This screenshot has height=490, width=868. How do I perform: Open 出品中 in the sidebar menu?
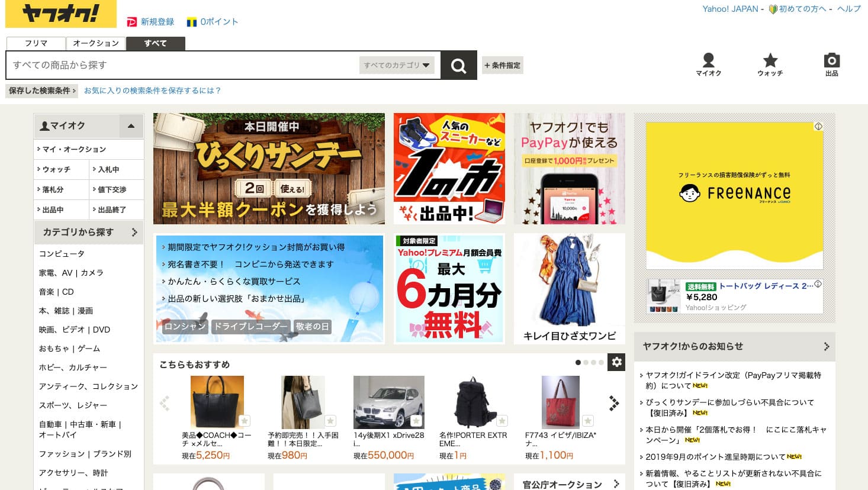point(62,209)
